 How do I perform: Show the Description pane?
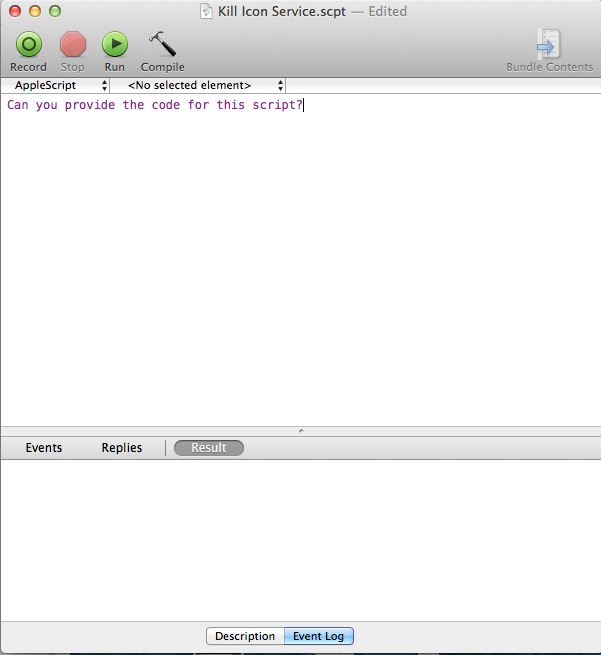coord(245,636)
